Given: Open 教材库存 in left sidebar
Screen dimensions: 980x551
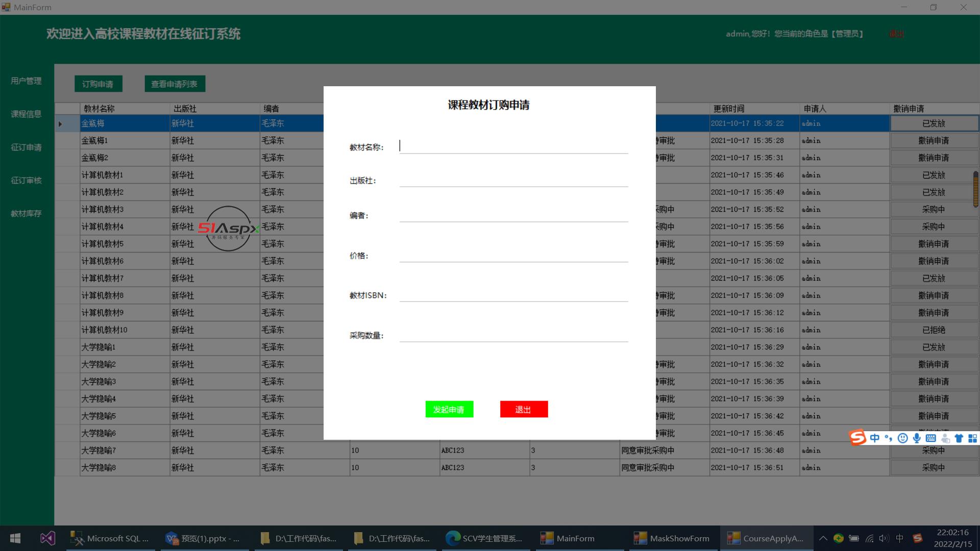Looking at the screenshot, I should pos(27,213).
